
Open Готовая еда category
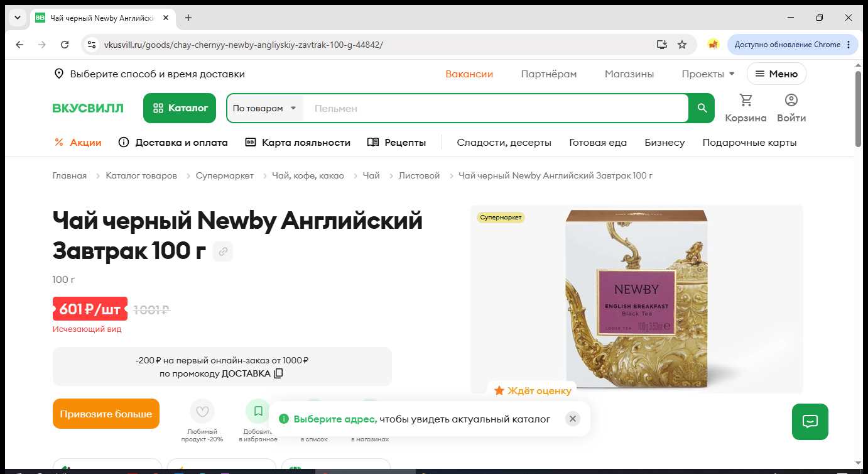pos(598,143)
